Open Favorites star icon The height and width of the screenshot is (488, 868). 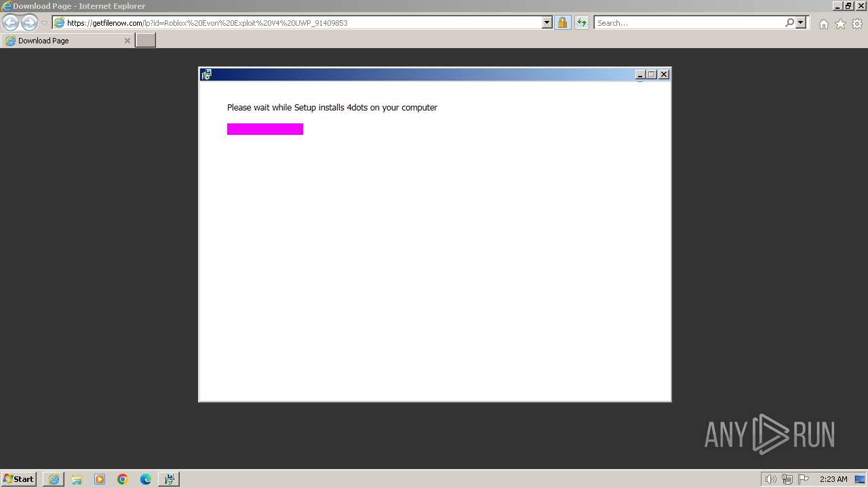point(840,24)
